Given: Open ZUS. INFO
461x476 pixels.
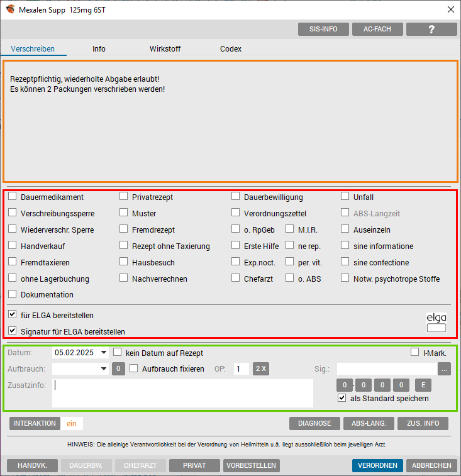Looking at the screenshot, I should (423, 423).
